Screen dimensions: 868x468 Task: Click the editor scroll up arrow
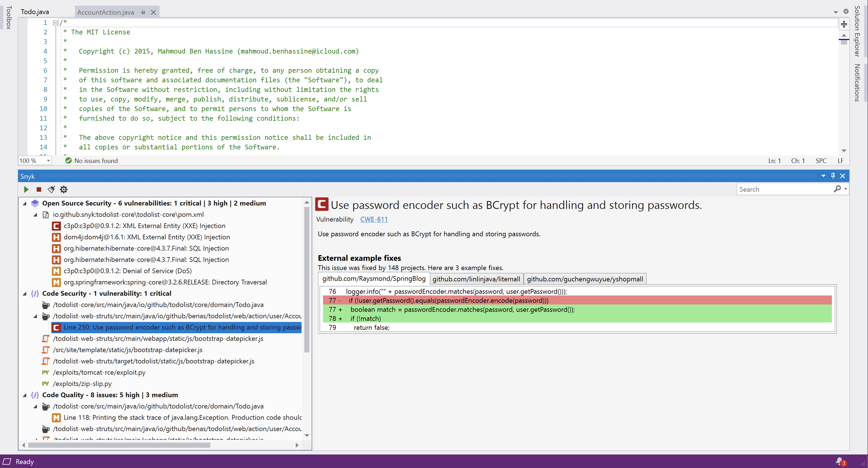click(844, 35)
